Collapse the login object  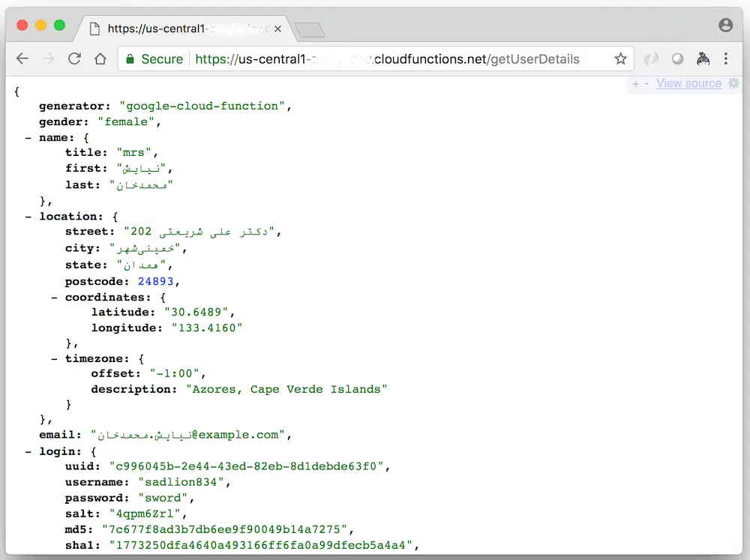pyautogui.click(x=28, y=451)
